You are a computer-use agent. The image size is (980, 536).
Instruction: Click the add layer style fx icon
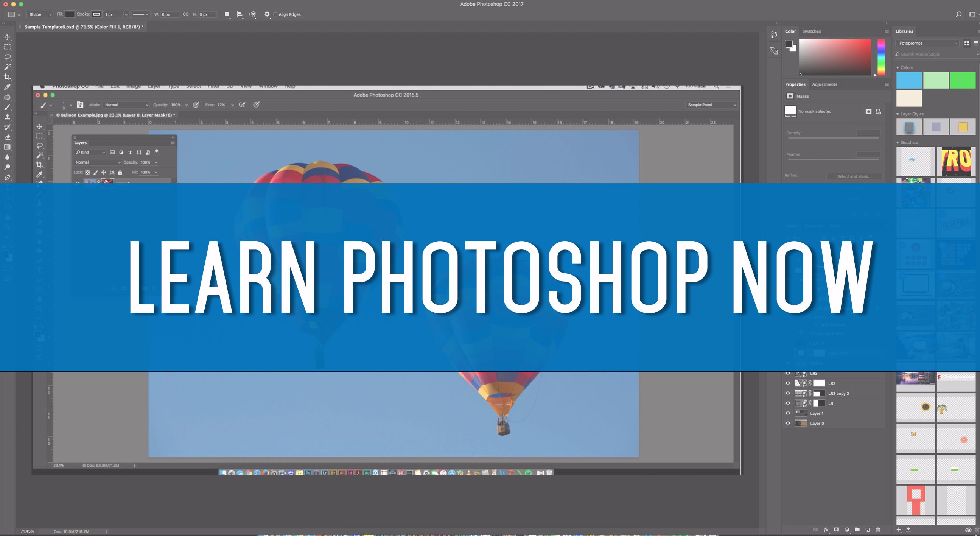(826, 530)
